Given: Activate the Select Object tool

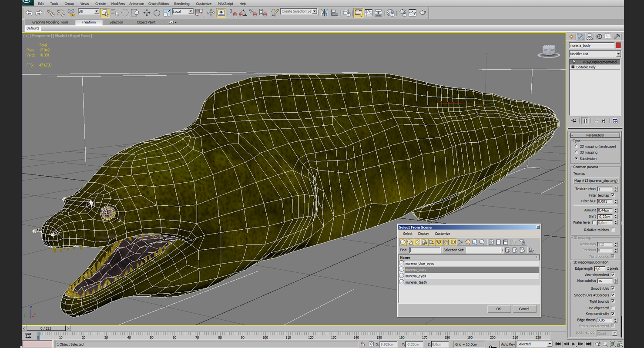Looking at the screenshot, I should point(105,13).
